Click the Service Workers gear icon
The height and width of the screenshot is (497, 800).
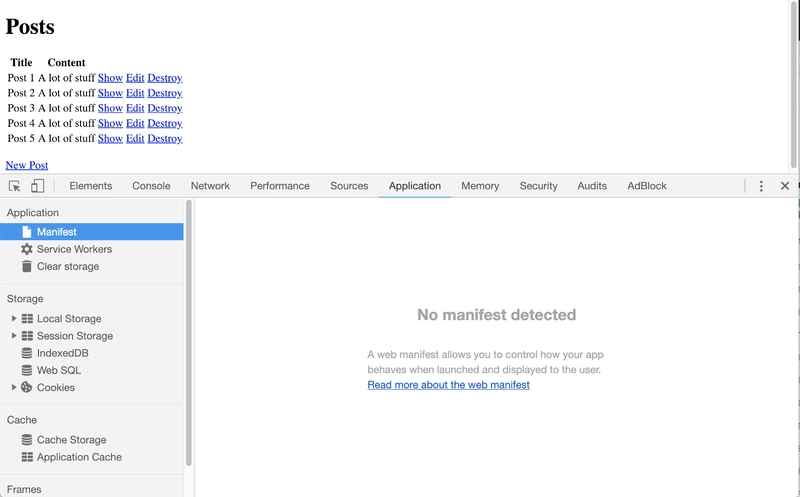27,249
